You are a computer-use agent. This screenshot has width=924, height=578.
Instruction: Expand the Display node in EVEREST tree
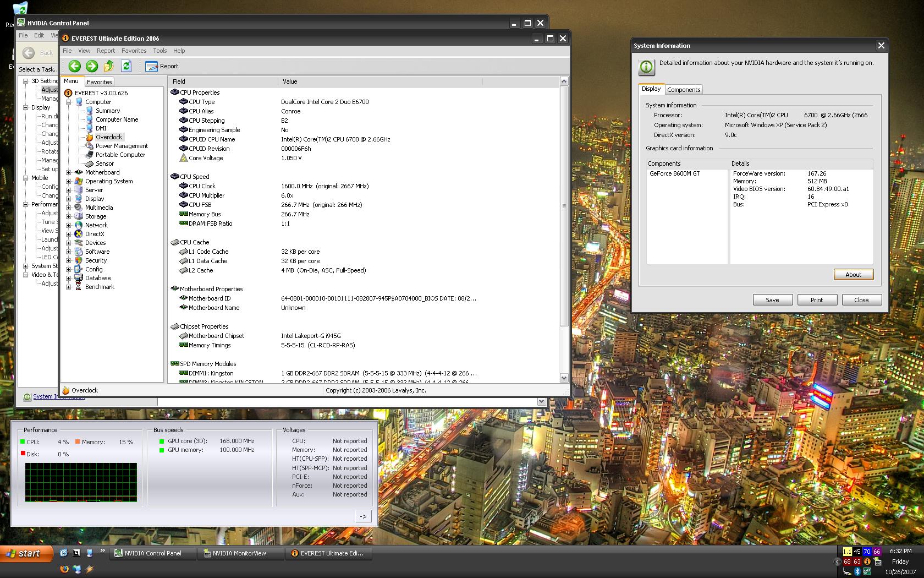point(69,199)
